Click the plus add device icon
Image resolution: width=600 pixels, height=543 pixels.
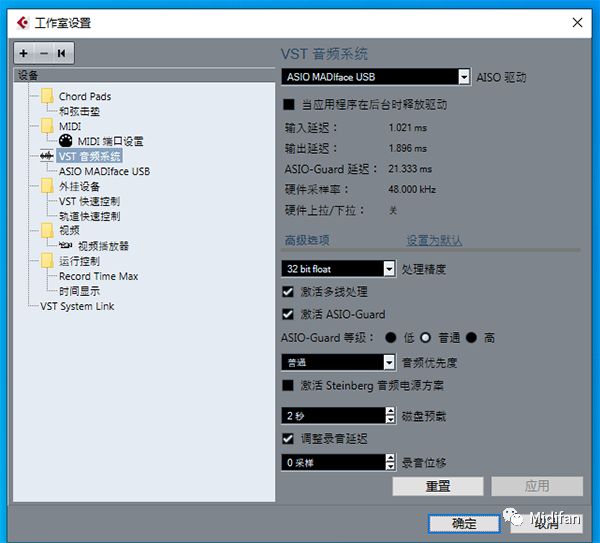tap(24, 53)
